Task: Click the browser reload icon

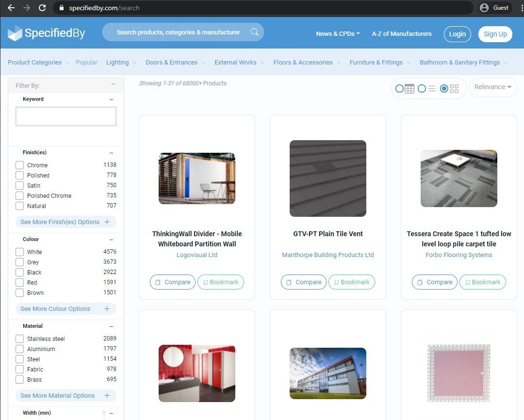Action: [x=43, y=8]
